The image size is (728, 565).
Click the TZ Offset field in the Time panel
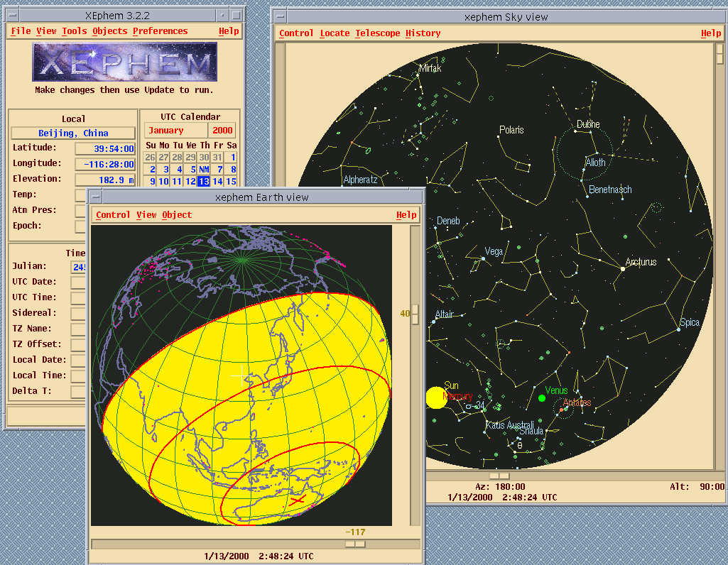78,345
